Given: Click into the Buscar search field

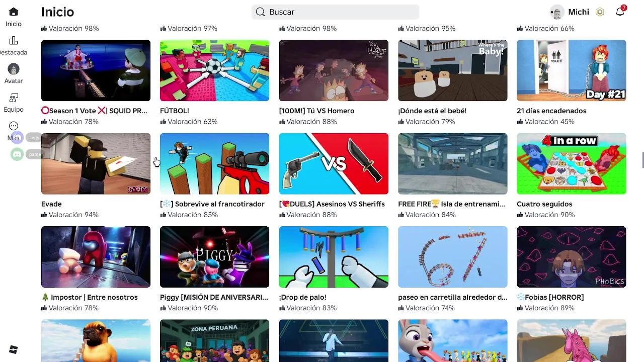Looking at the screenshot, I should pos(335,12).
